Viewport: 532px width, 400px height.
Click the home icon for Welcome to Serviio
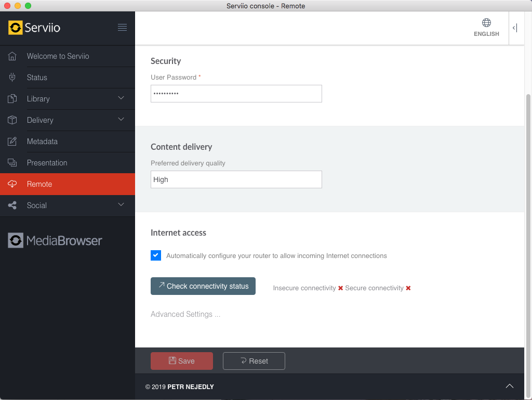tap(12, 56)
